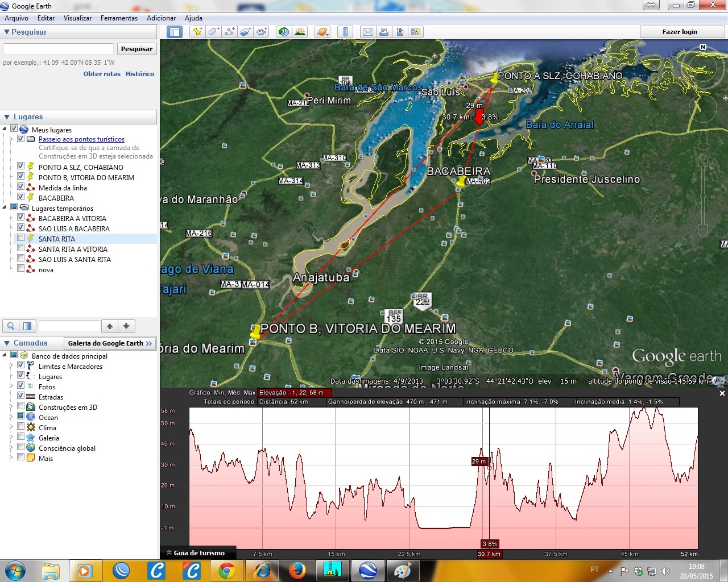This screenshot has height=582, width=728.
Task: Expand Limites e Marcadores layer node
Action: [11, 365]
